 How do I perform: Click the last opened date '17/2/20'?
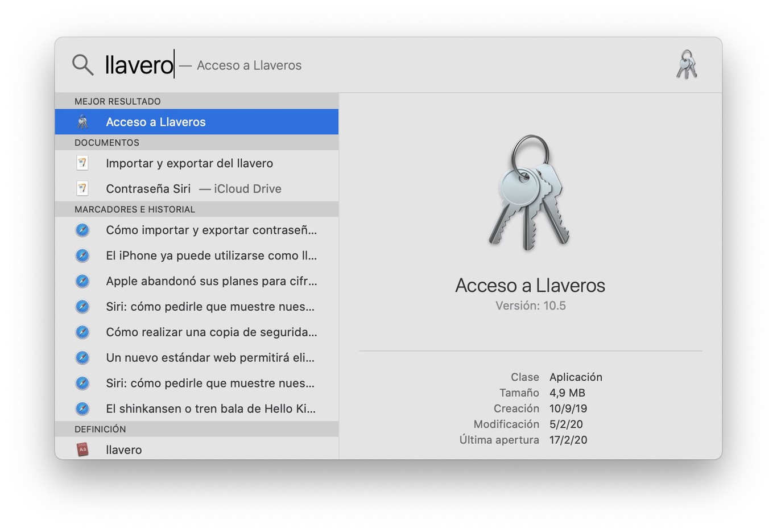[568, 440]
